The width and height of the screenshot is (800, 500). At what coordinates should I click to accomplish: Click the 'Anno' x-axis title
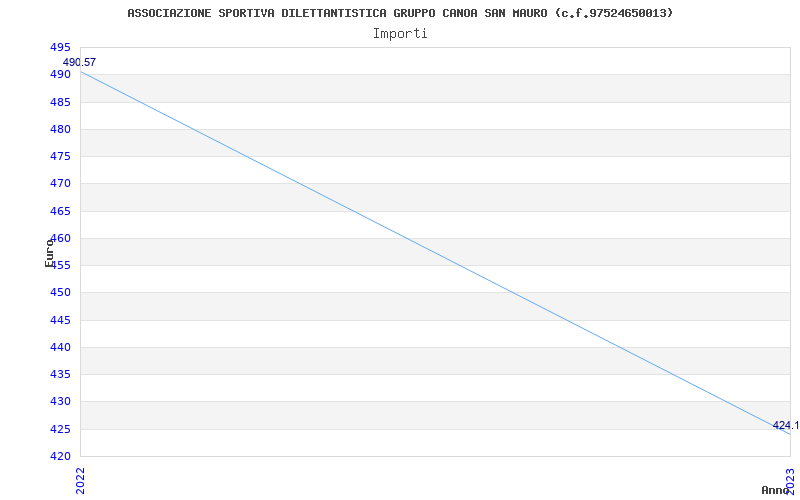[x=775, y=490]
